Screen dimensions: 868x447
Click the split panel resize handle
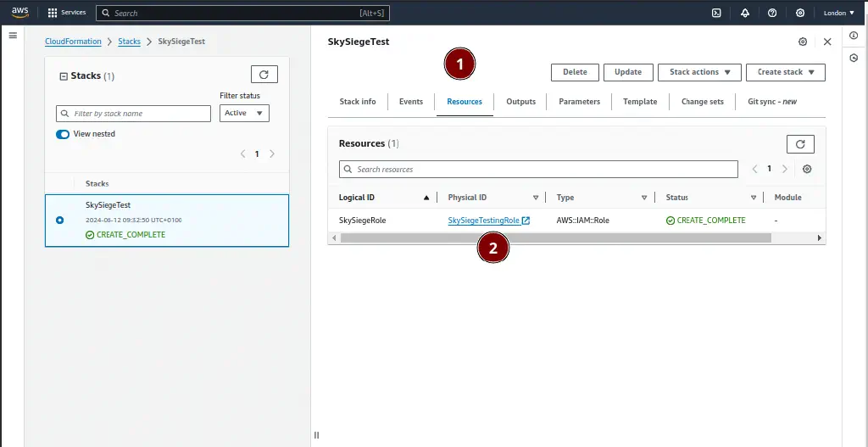coord(316,435)
